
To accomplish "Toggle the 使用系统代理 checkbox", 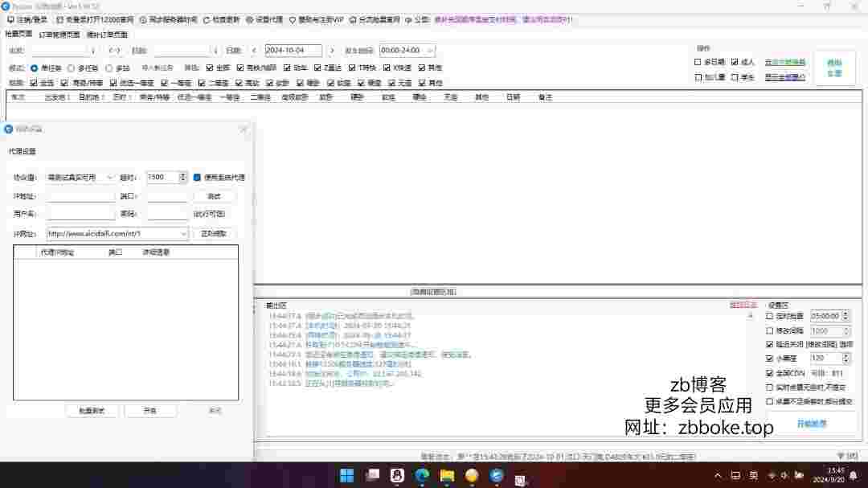I will [197, 177].
